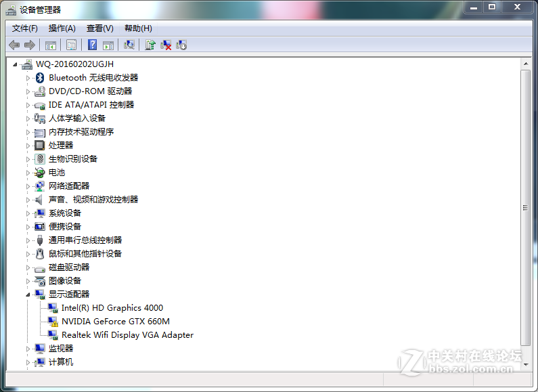Screen dimensions: 538x392
Task: Scan for hardware changes icon
Action: (129, 45)
